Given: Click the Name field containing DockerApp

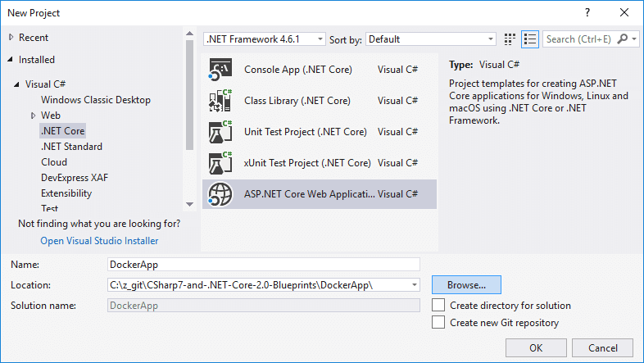Looking at the screenshot, I should point(264,265).
